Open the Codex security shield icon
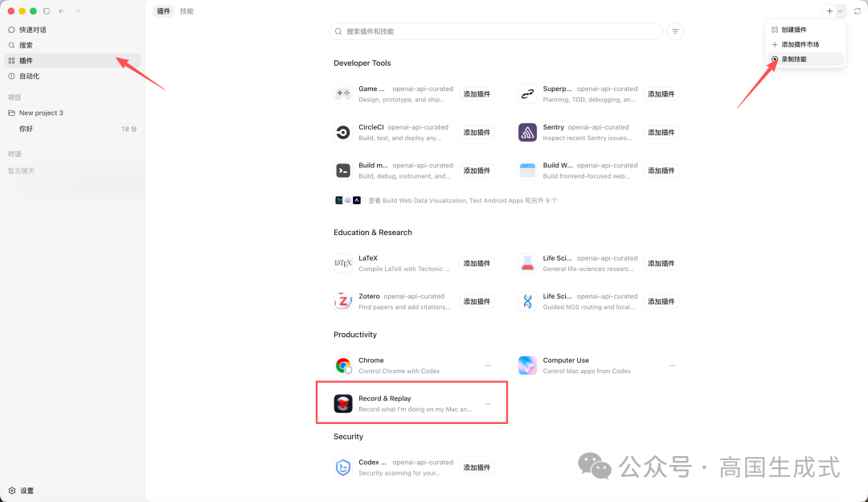Screen dimensions: 868x502 343,467
